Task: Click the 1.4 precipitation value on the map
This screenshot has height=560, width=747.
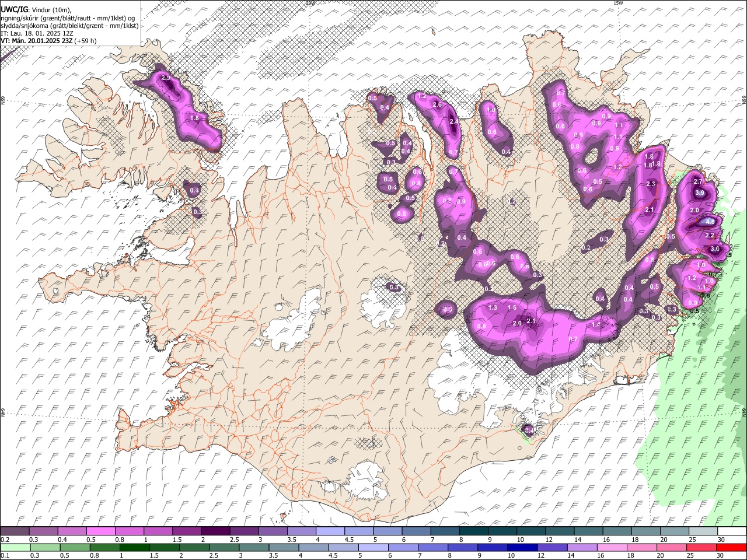Action: (x=596, y=325)
